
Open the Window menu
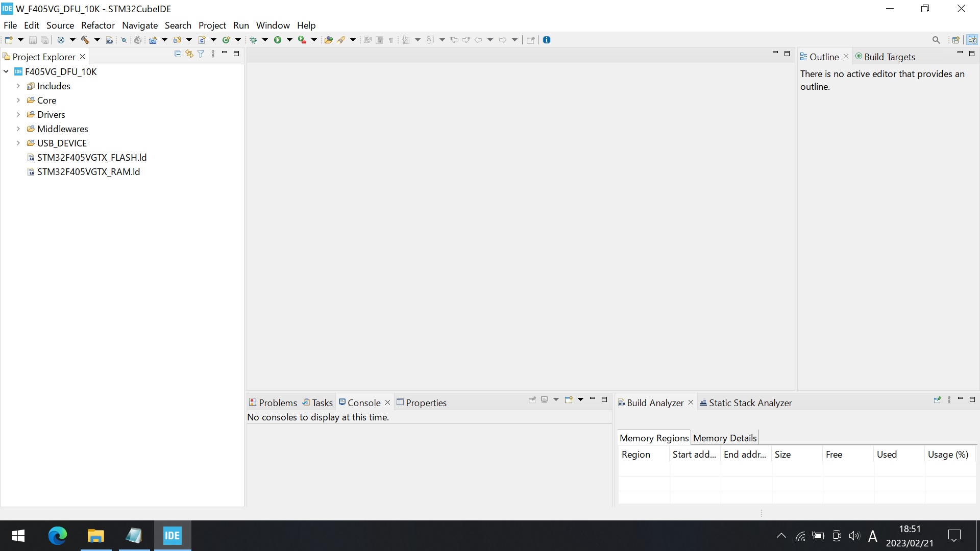[x=273, y=25]
